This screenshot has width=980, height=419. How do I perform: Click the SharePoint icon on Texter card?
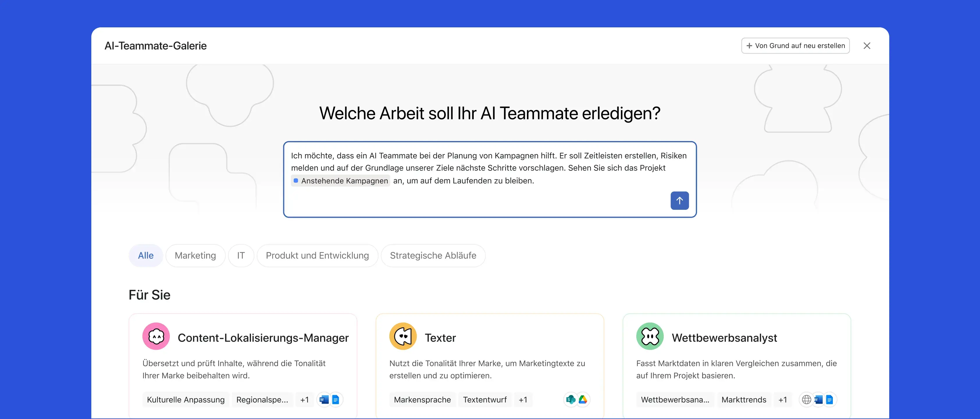click(x=571, y=400)
